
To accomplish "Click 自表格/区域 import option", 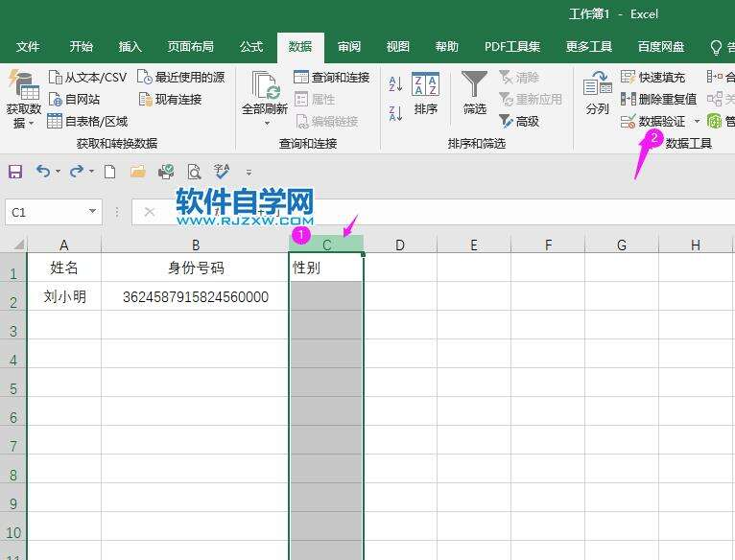I will 87,122.
